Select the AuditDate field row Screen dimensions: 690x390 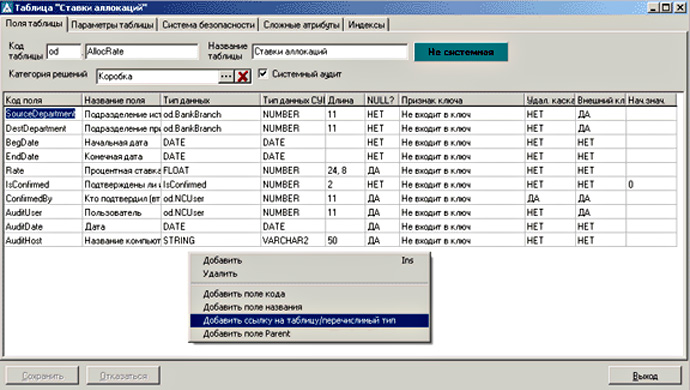341,227
